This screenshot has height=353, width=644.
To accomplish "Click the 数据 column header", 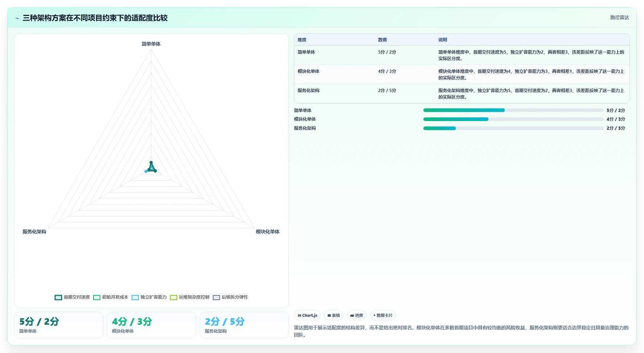I will tap(382, 40).
